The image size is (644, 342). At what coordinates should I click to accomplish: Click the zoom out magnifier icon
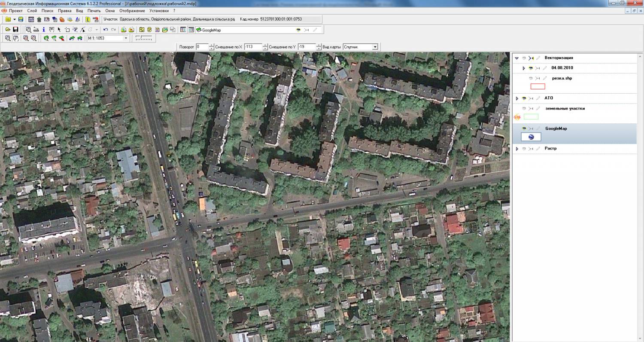click(x=33, y=38)
